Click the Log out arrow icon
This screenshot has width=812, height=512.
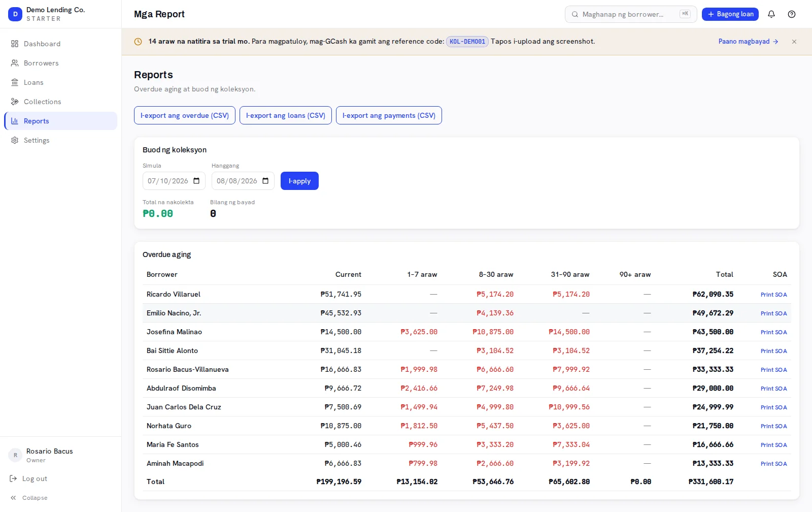point(13,478)
